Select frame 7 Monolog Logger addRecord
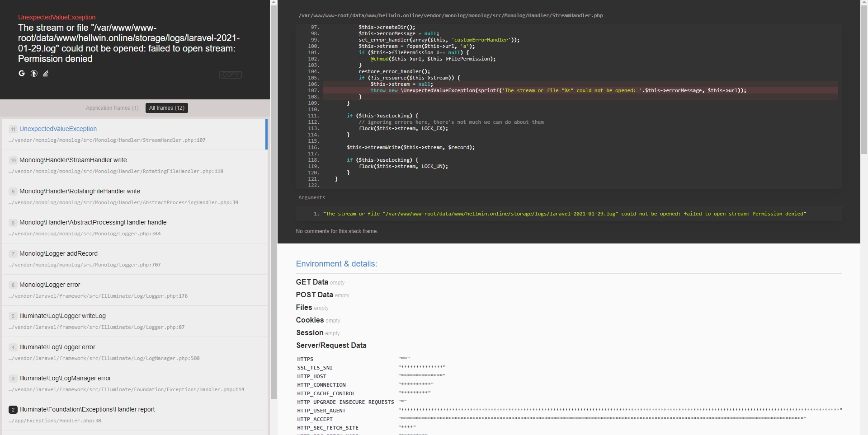Screen dimensions: 868x435 click(x=135, y=259)
